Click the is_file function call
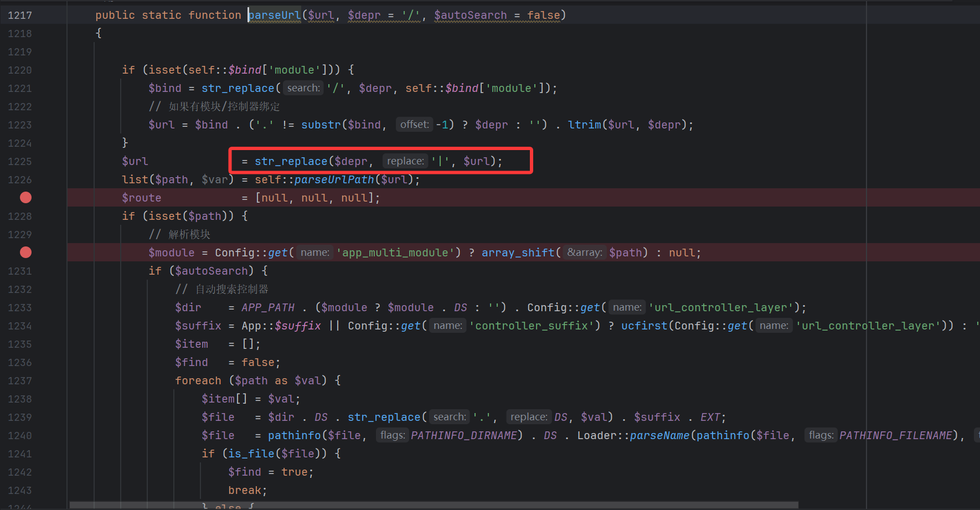Viewport: 980px width, 510px height. tap(251, 454)
